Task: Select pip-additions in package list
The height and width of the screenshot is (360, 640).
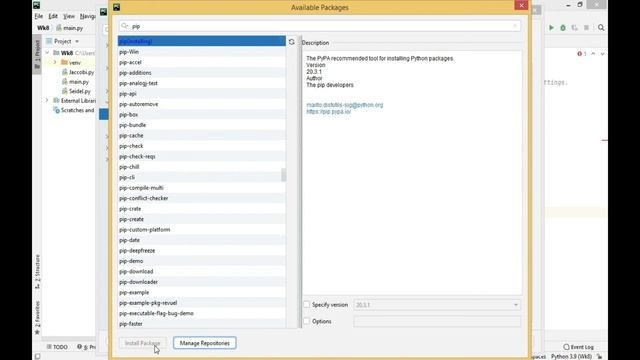Action: (202, 73)
